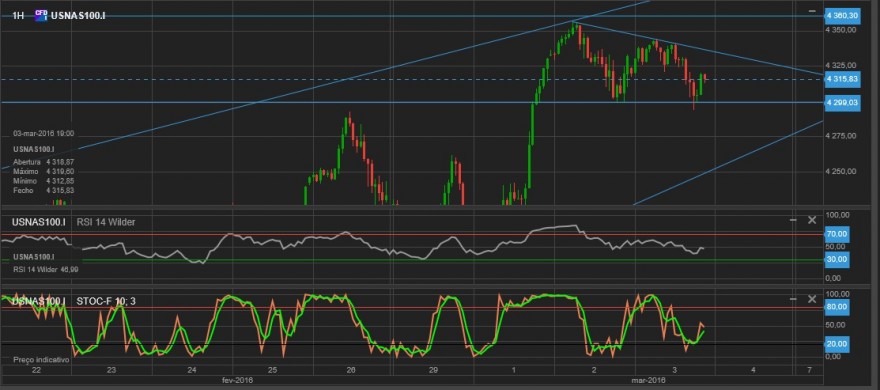Click the 03-mar-2016 19:00 timestamp
880x390 pixels.
[x=44, y=134]
